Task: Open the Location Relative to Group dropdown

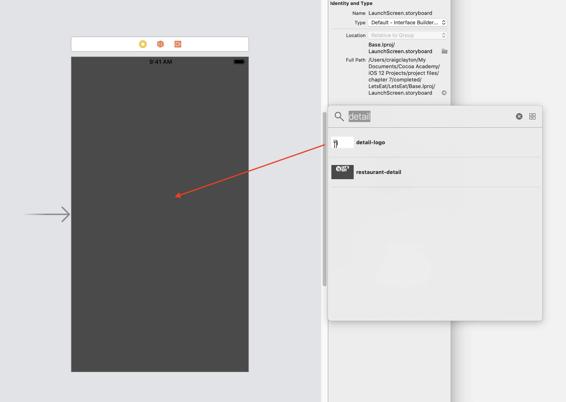Action: 408,35
